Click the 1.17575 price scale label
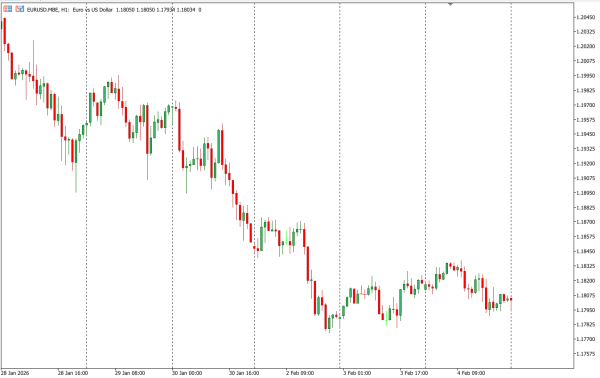Viewport: 600px width, 378px height. click(585, 354)
